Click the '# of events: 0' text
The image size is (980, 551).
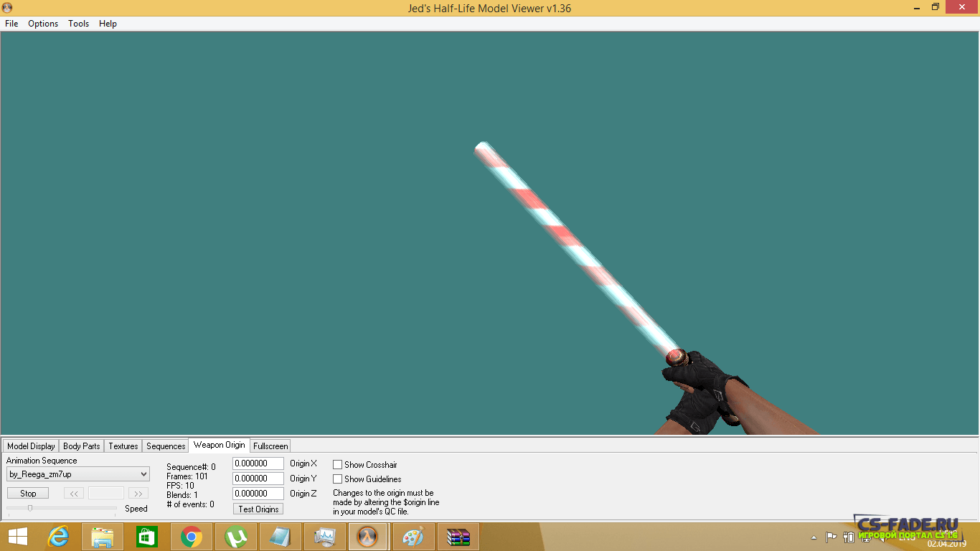(190, 504)
